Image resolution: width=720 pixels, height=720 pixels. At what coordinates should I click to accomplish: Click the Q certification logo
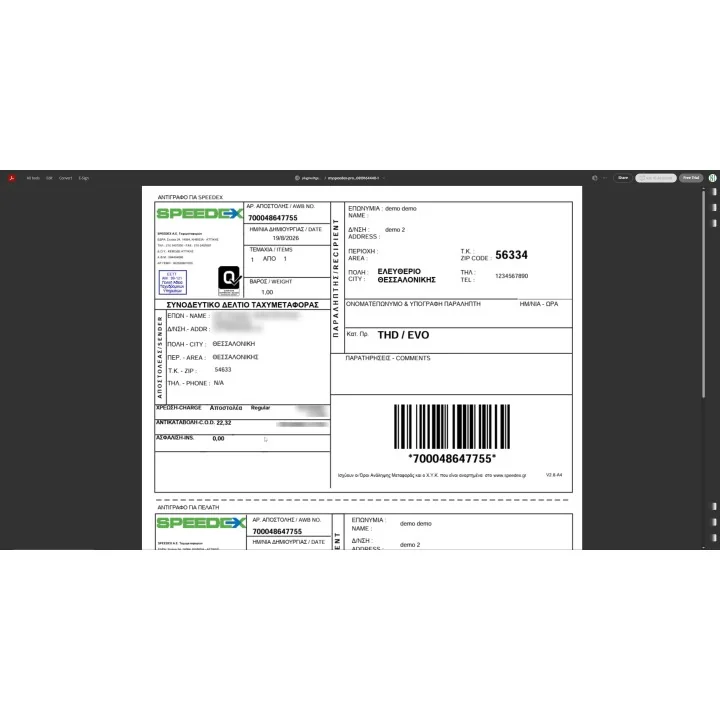click(x=229, y=281)
